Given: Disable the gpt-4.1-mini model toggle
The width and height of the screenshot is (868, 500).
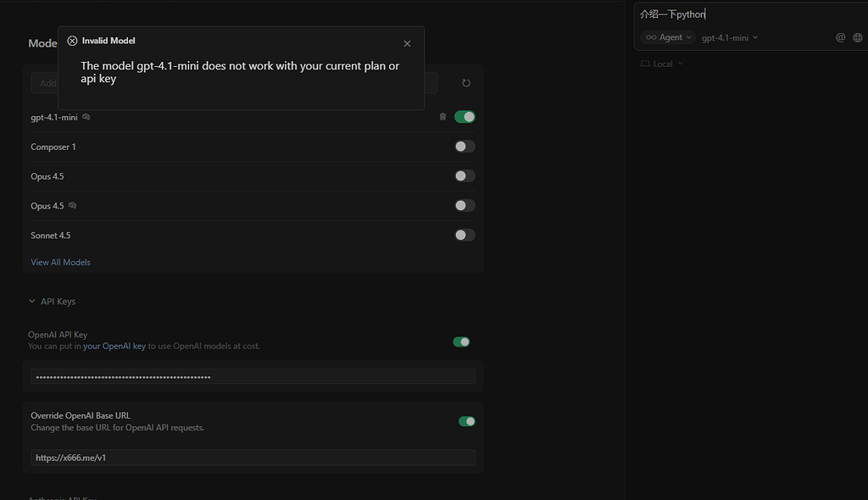Looking at the screenshot, I should pos(465,117).
